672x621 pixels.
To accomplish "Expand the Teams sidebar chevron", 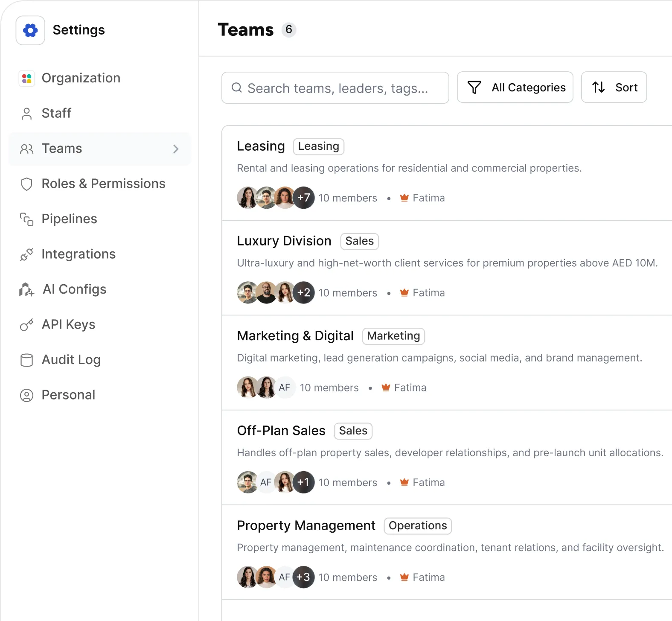I will 176,149.
